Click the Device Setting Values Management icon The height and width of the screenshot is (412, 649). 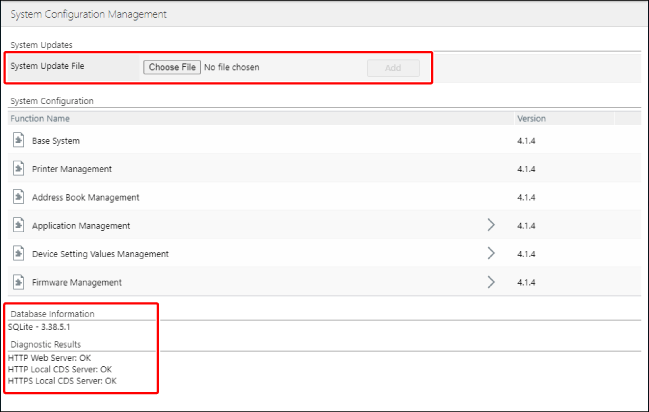19,253
